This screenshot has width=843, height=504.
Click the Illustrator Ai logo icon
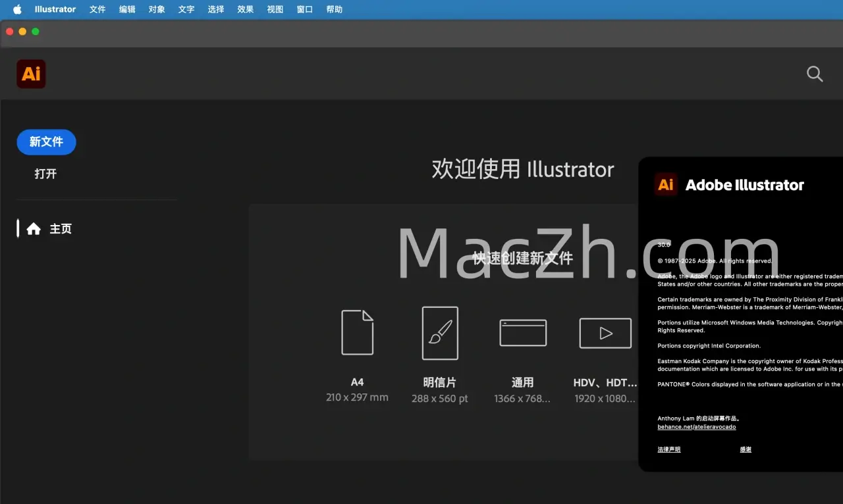(31, 74)
